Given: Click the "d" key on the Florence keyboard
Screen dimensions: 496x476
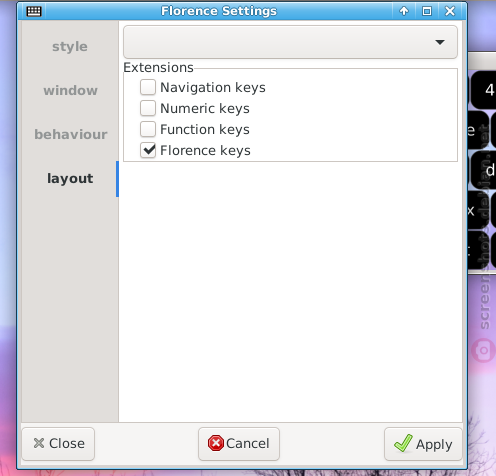Looking at the screenshot, I should click(484, 170).
